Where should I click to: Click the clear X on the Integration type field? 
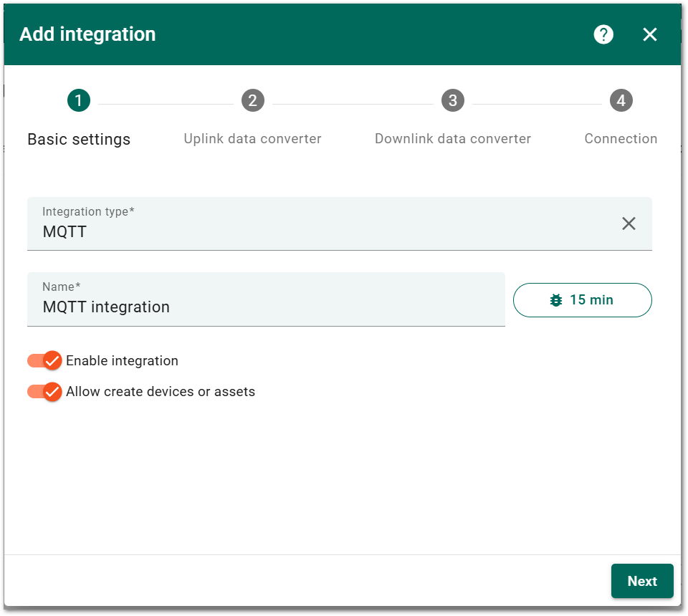629,223
